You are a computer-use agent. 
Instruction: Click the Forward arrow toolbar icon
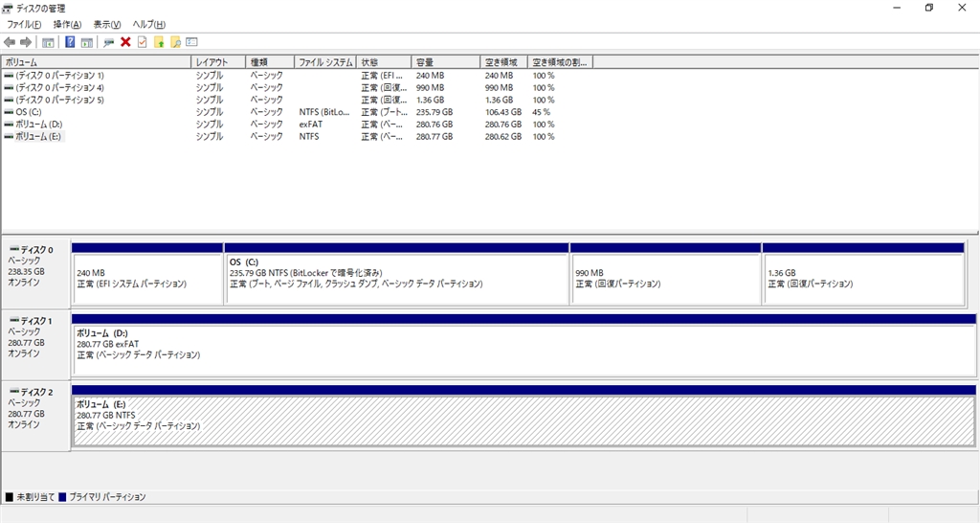point(26,42)
